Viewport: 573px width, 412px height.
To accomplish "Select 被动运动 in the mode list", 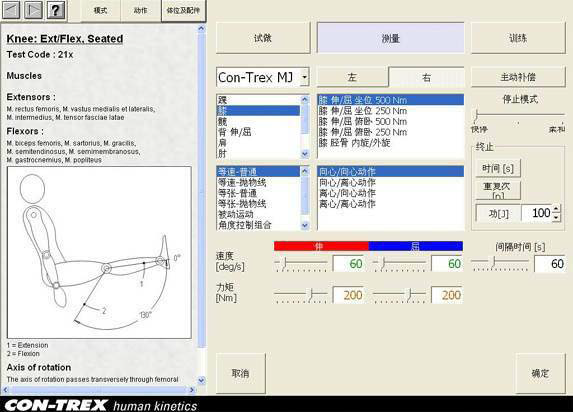I will (258, 214).
